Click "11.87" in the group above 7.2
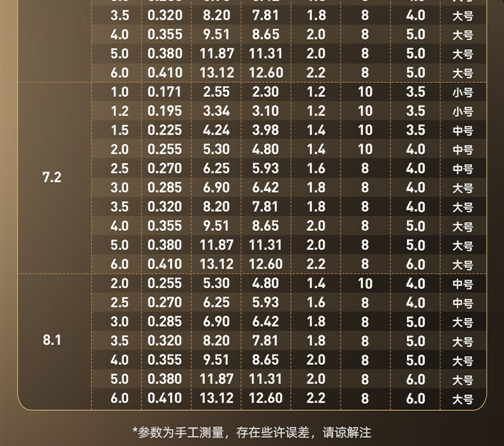The image size is (504, 446). [x=217, y=54]
